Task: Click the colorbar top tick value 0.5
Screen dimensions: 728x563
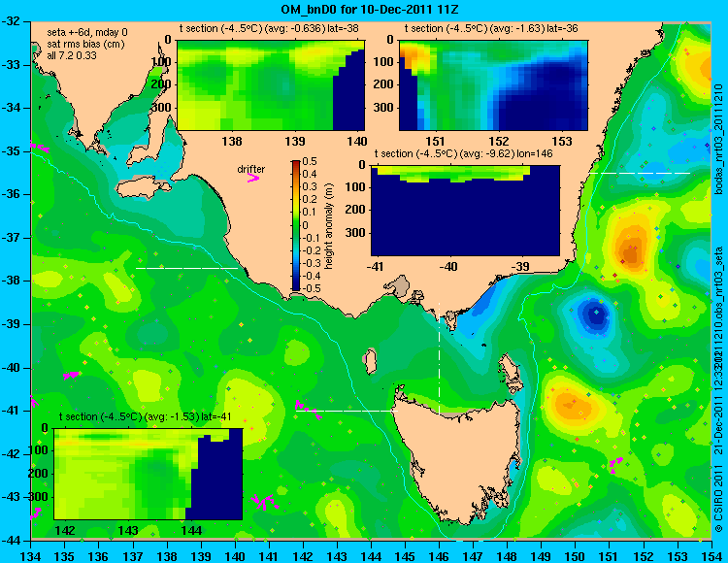Action: click(310, 161)
